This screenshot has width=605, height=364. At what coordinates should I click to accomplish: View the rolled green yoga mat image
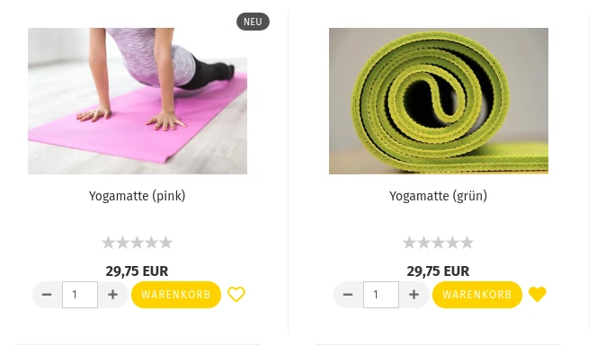pos(438,101)
